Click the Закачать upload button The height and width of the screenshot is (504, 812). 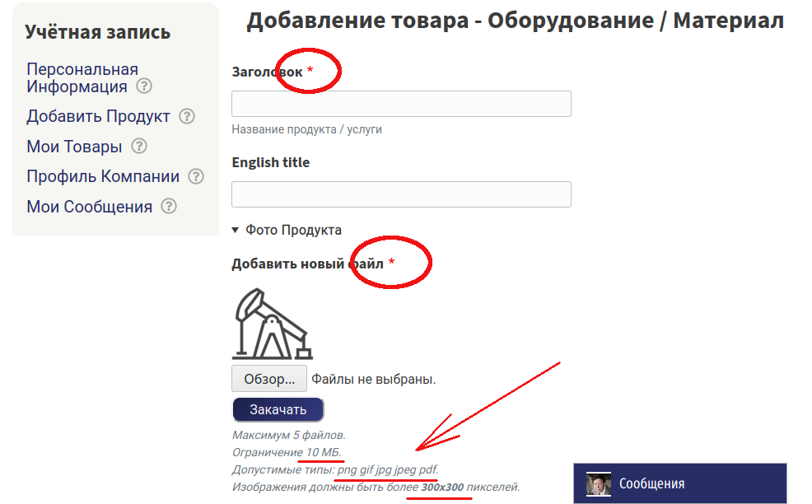pyautogui.click(x=278, y=410)
